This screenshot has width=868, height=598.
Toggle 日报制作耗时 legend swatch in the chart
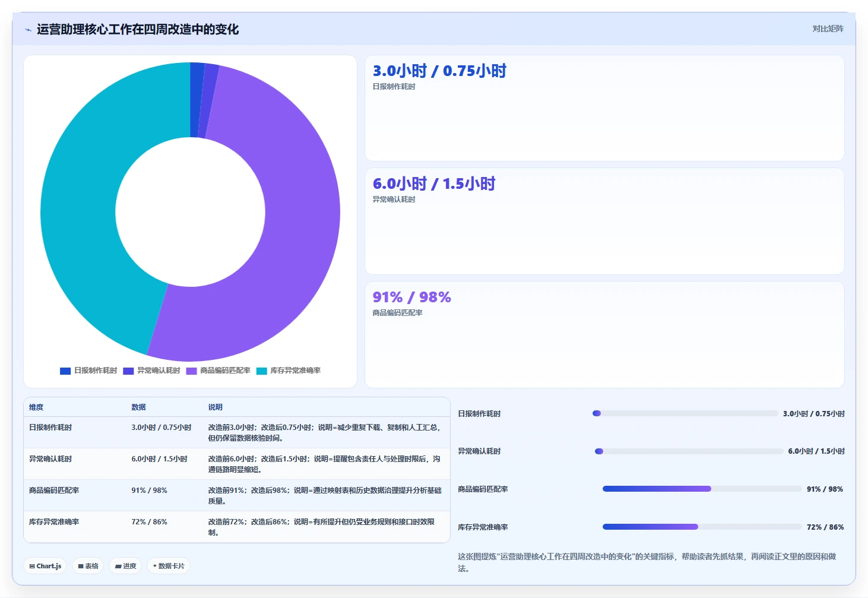[x=65, y=371]
